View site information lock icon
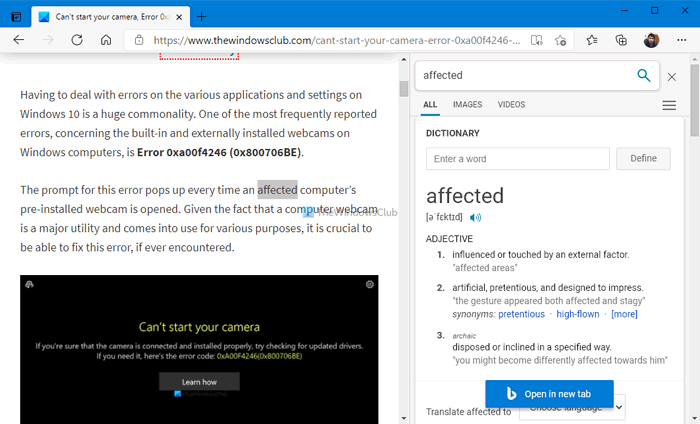 tap(139, 40)
